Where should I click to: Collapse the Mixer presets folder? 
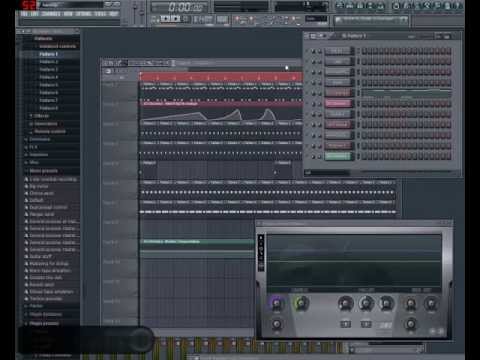pyautogui.click(x=43, y=171)
